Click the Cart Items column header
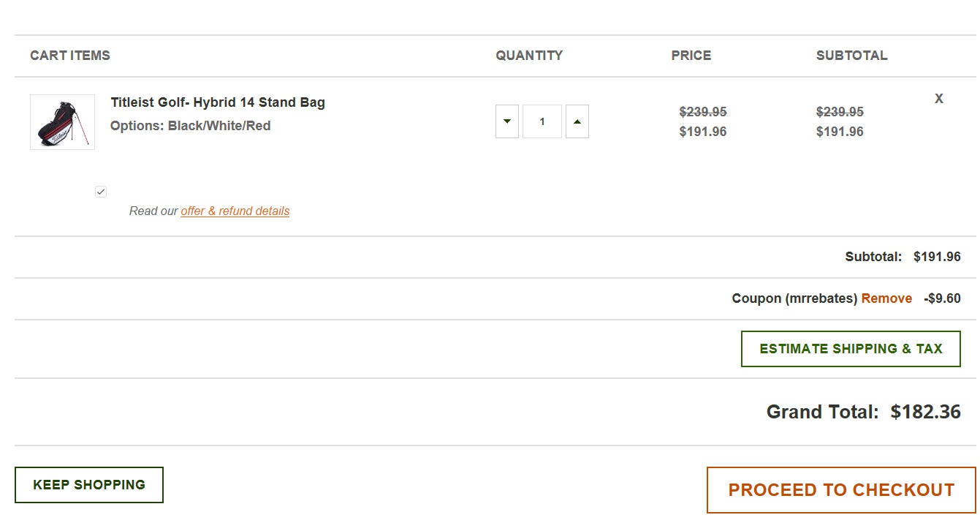The height and width of the screenshot is (523, 980). click(70, 56)
